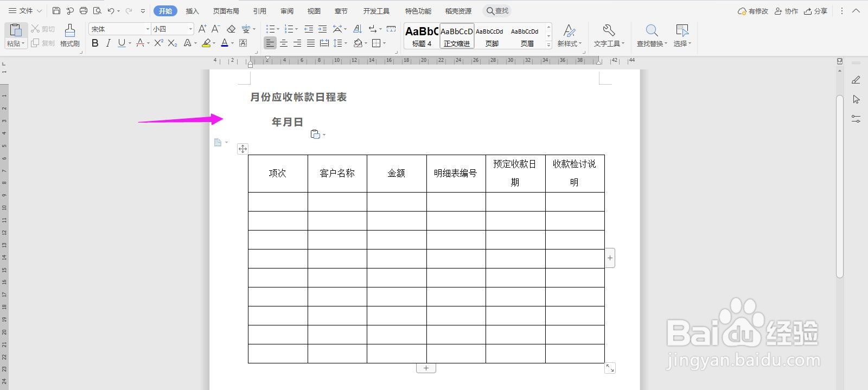868x390 pixels.
Task: Toggle Bold formatting
Action: (x=95, y=43)
